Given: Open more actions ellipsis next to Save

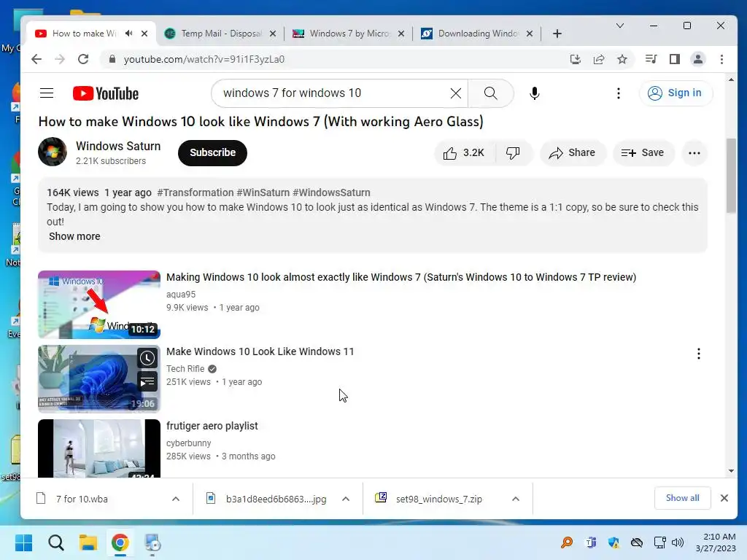Looking at the screenshot, I should point(694,153).
